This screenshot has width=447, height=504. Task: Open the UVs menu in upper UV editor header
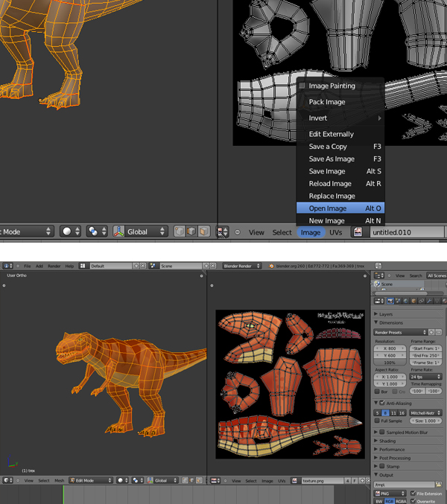coord(336,232)
